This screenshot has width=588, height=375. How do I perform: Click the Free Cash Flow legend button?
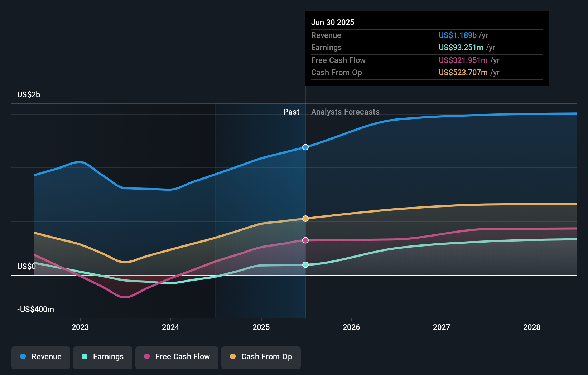pyautogui.click(x=177, y=357)
